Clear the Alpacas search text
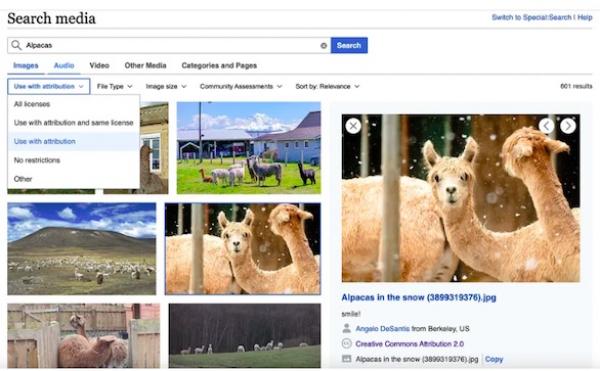600x371 pixels. (323, 46)
